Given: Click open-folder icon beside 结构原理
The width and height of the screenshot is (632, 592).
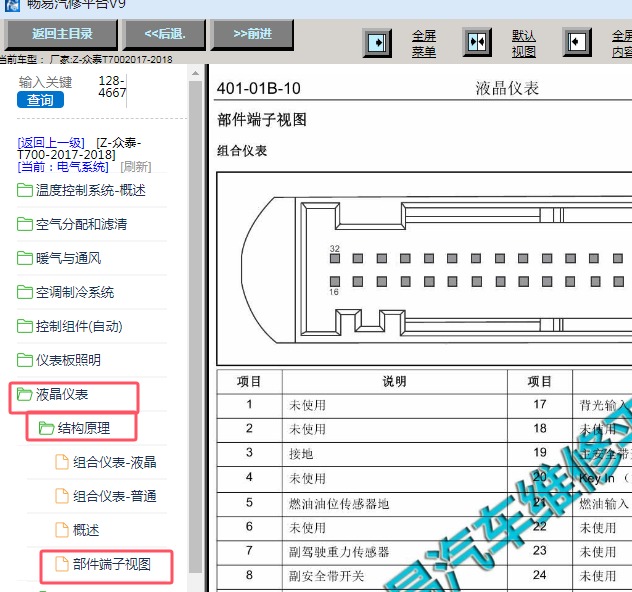Looking at the screenshot, I should pos(46,428).
